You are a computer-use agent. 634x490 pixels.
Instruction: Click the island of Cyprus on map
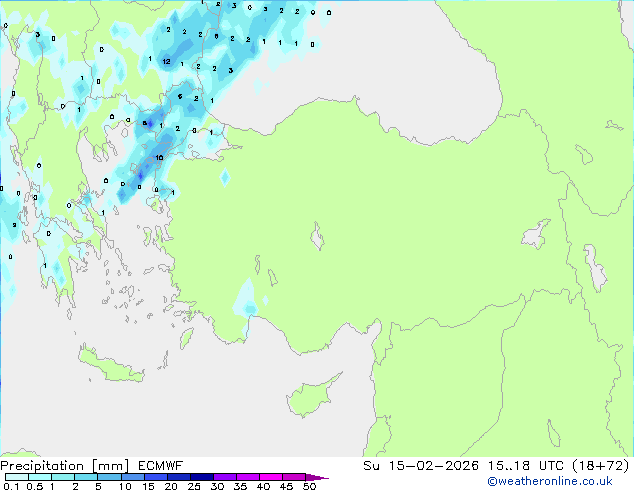point(310,397)
